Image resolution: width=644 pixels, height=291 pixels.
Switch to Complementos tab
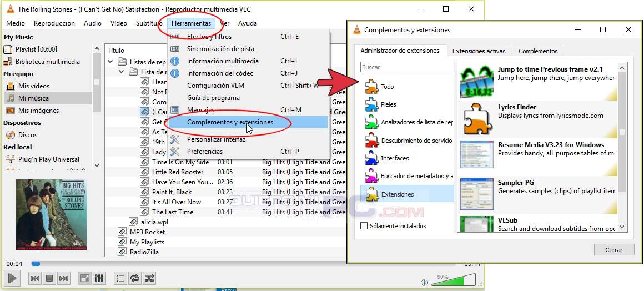[538, 52]
